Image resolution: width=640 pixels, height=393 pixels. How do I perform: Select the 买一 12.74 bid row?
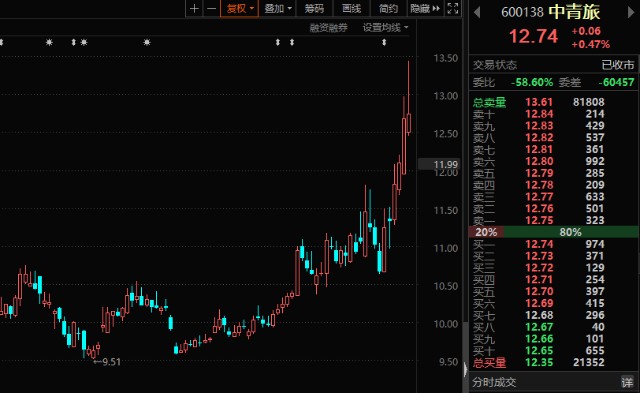(554, 244)
